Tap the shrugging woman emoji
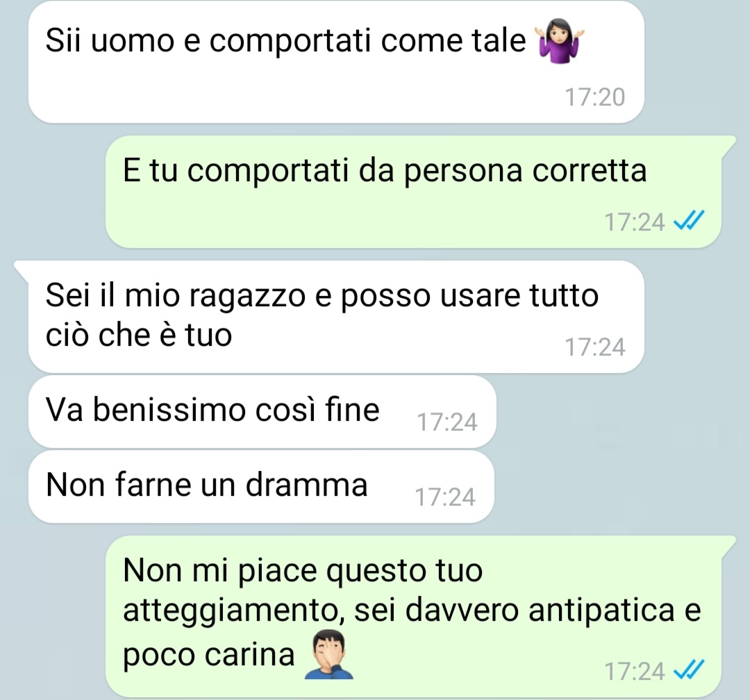 pos(560,41)
